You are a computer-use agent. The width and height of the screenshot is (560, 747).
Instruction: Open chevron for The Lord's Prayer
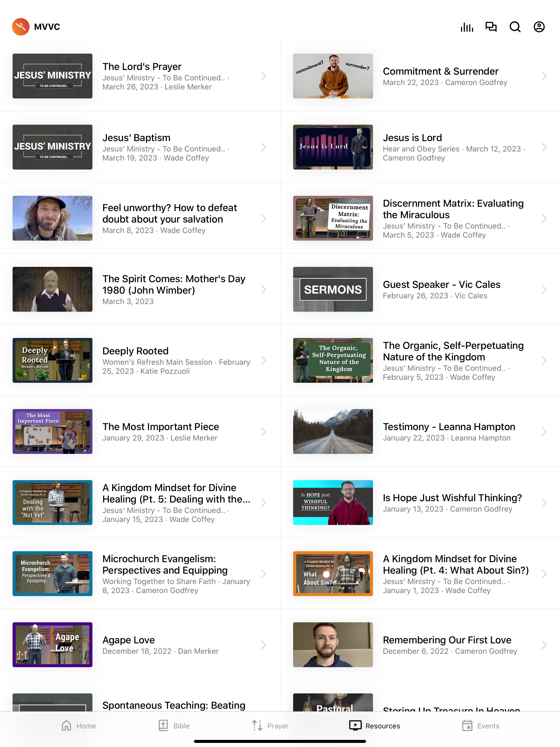coord(263,76)
